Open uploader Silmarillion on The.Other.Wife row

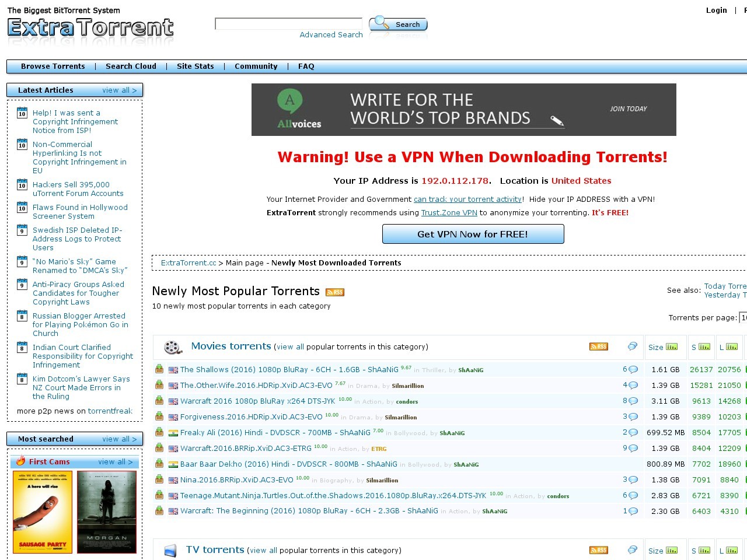[x=408, y=386]
